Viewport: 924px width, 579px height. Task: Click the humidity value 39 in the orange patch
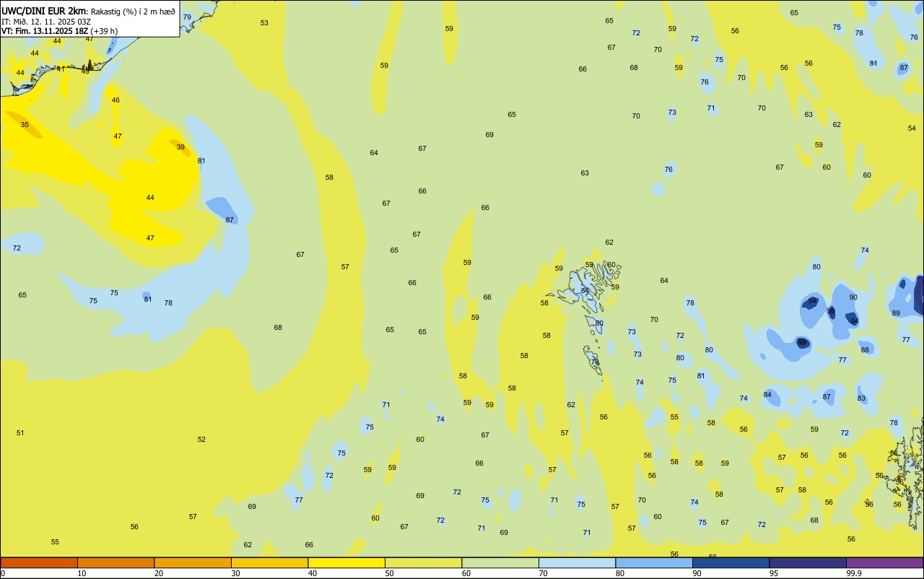click(x=180, y=147)
